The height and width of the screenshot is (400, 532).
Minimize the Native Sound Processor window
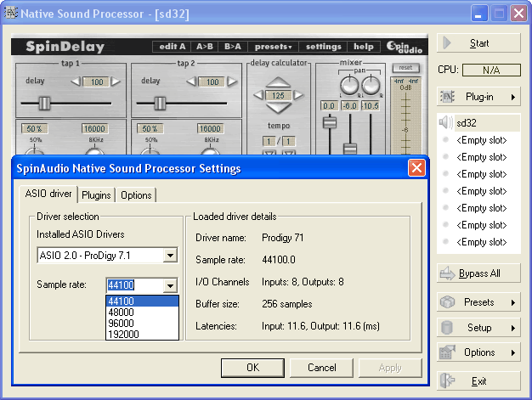(x=478, y=14)
